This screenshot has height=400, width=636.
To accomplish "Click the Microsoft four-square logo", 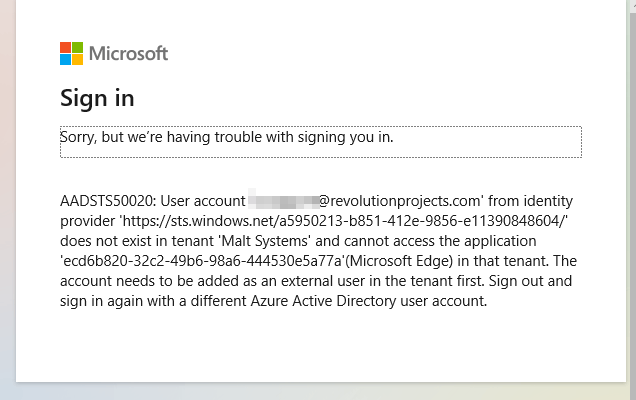I will tap(71, 53).
